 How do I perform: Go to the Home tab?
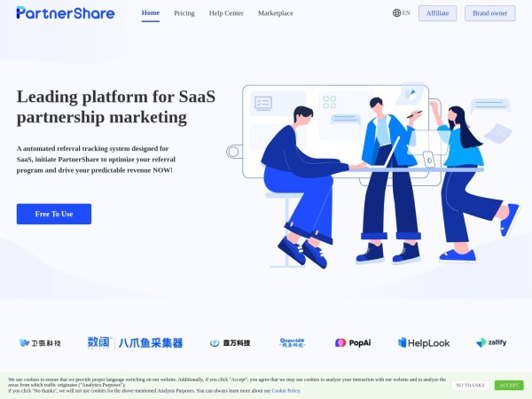(x=151, y=13)
